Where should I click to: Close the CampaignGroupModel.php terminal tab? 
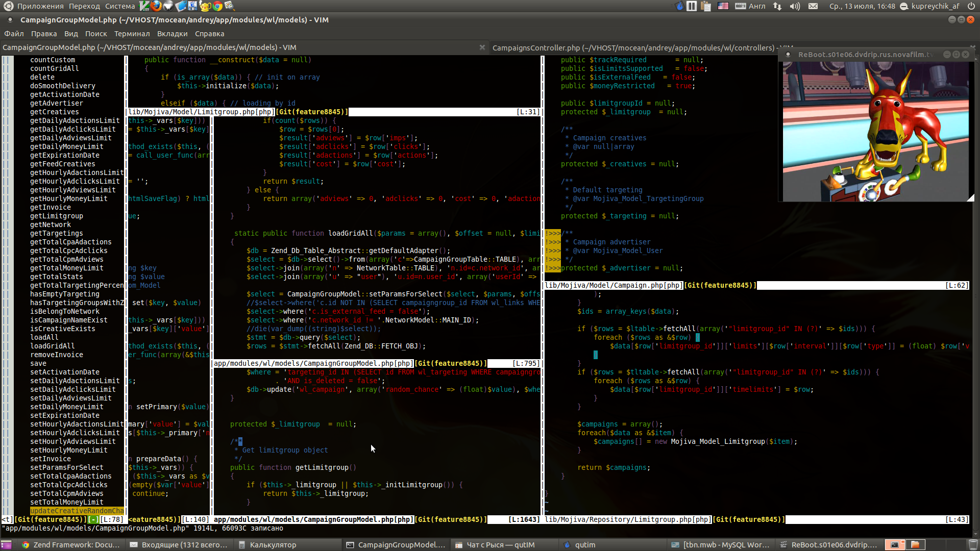click(482, 47)
